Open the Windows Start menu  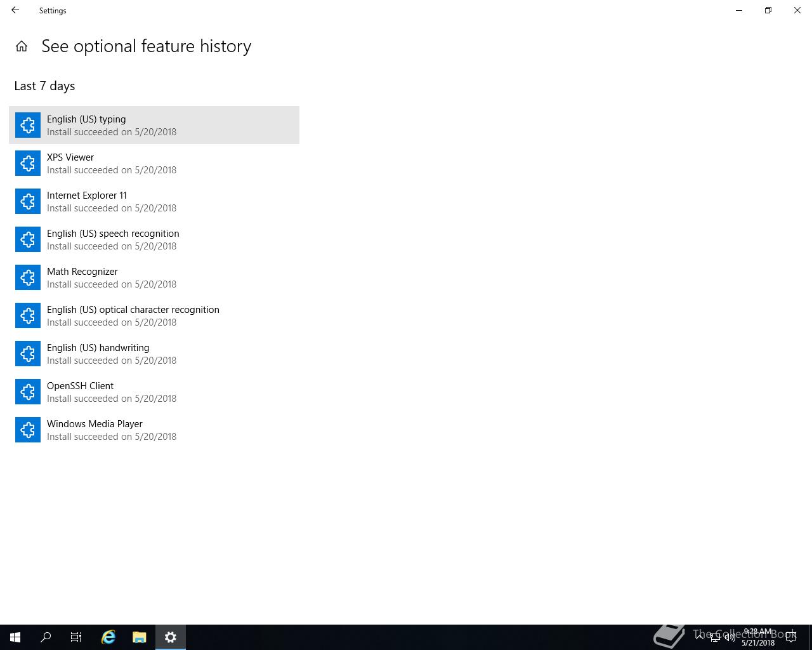point(15,637)
